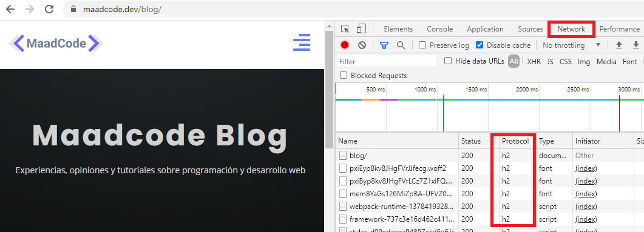Stop recording network log with red button
Viewport: 644px width, 232px height.
[x=345, y=45]
